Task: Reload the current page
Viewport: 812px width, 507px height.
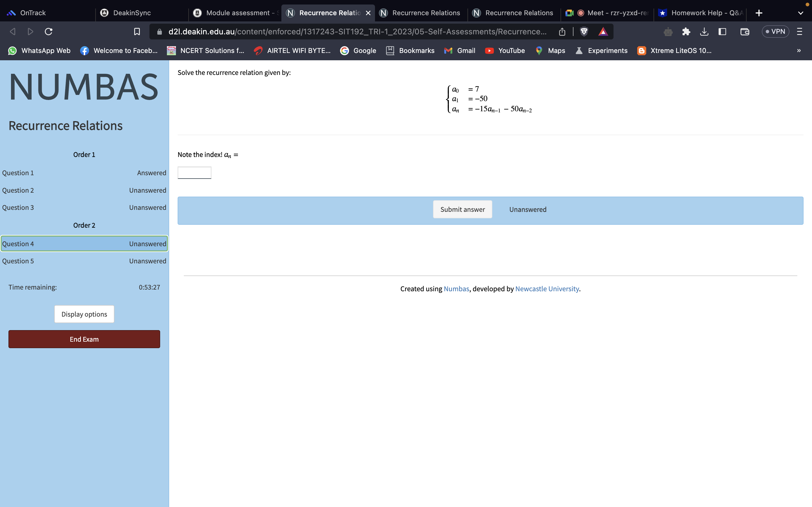Action: point(48,31)
